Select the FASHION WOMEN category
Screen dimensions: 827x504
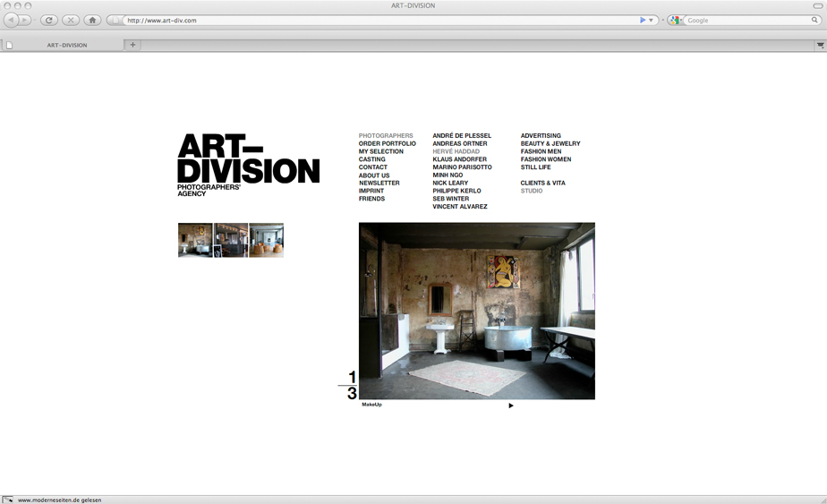click(x=545, y=159)
